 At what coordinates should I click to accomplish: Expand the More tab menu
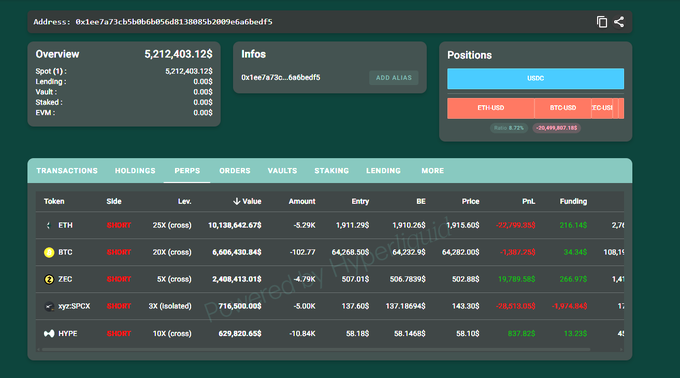click(x=432, y=171)
